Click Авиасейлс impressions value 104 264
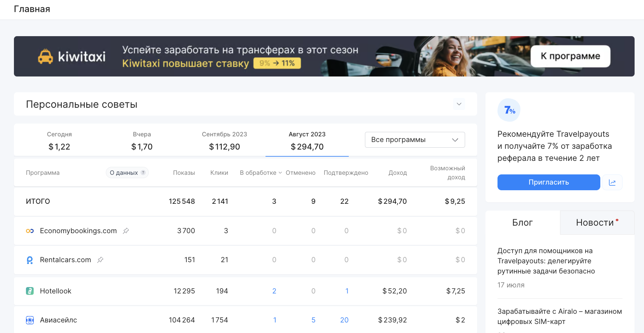Image resolution: width=644 pixels, height=333 pixels. [182, 320]
